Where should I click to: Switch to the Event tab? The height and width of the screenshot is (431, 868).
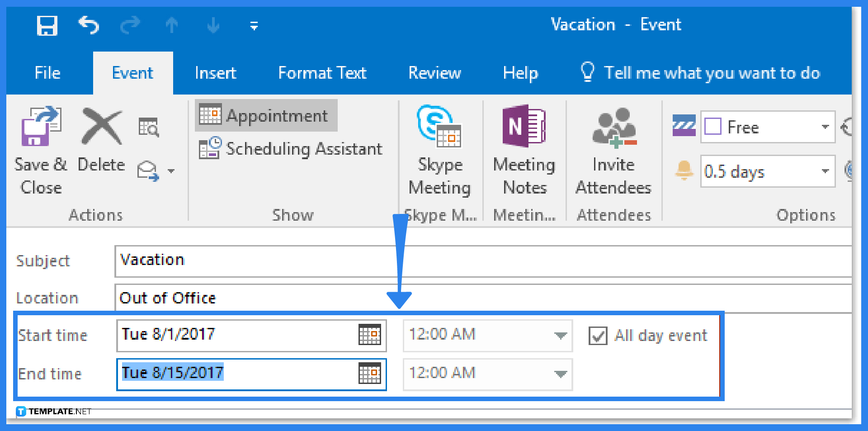click(x=132, y=73)
